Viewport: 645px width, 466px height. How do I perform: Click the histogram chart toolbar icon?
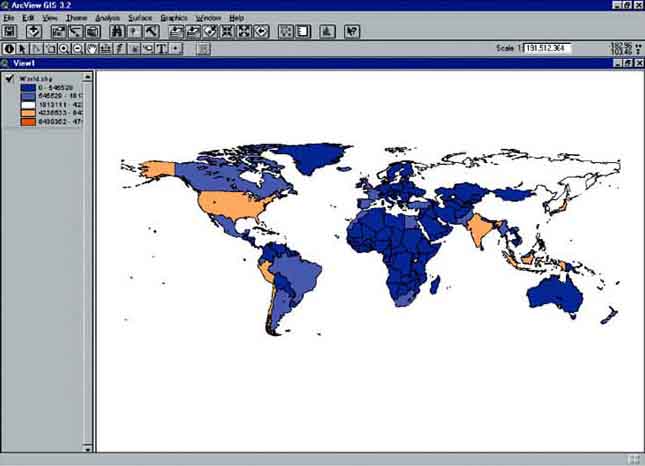coord(326,32)
